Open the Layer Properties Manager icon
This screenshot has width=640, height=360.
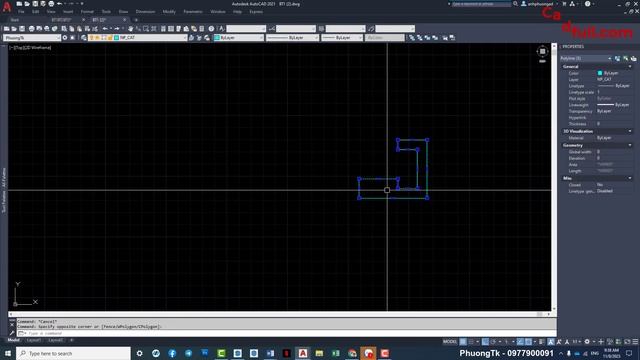(x=84, y=38)
